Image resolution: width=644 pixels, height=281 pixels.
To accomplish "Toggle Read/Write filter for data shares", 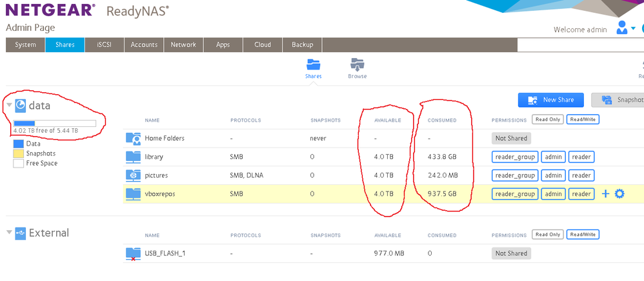I will click(582, 120).
